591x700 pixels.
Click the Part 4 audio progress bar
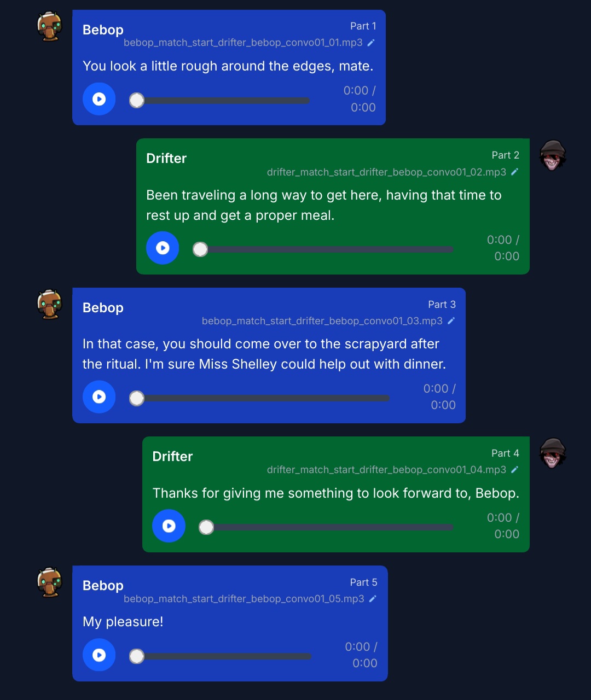tap(326, 527)
